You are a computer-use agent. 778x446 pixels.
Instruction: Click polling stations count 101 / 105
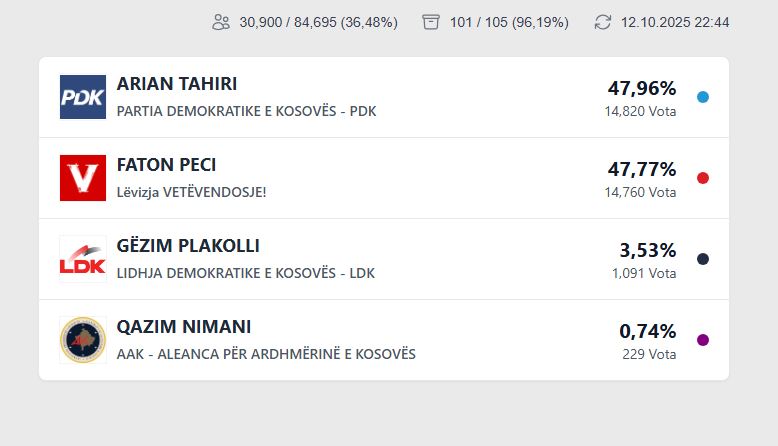510,22
